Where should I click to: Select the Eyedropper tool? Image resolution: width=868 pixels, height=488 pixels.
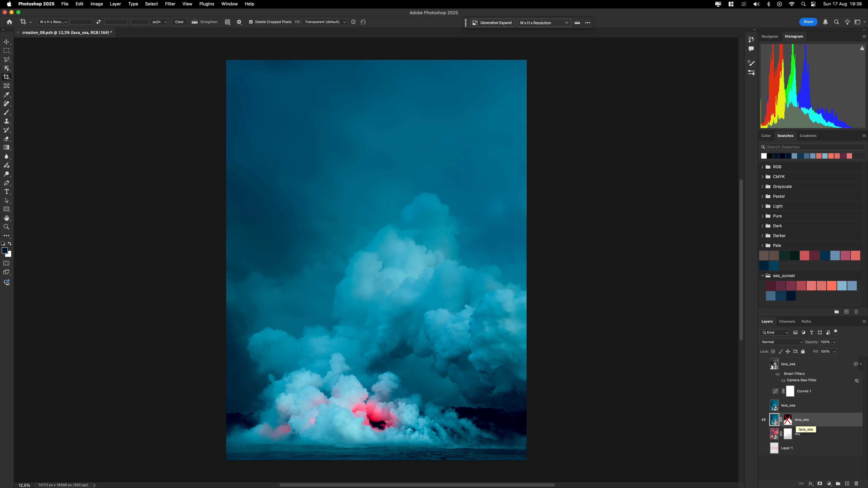click(x=6, y=95)
